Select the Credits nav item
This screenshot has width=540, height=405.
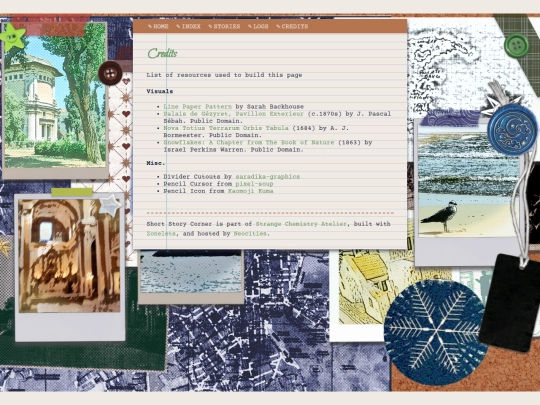295,27
